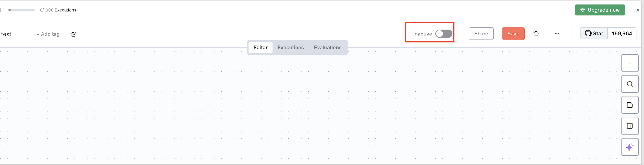Click the edit icon next to Add tag
This screenshot has height=165, width=644.
[x=74, y=34]
